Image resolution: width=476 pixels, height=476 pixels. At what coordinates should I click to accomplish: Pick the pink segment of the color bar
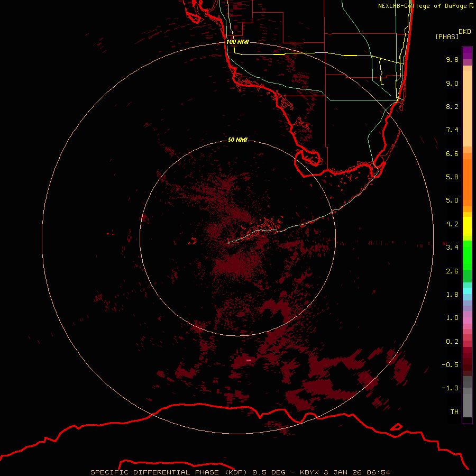[x=467, y=321]
